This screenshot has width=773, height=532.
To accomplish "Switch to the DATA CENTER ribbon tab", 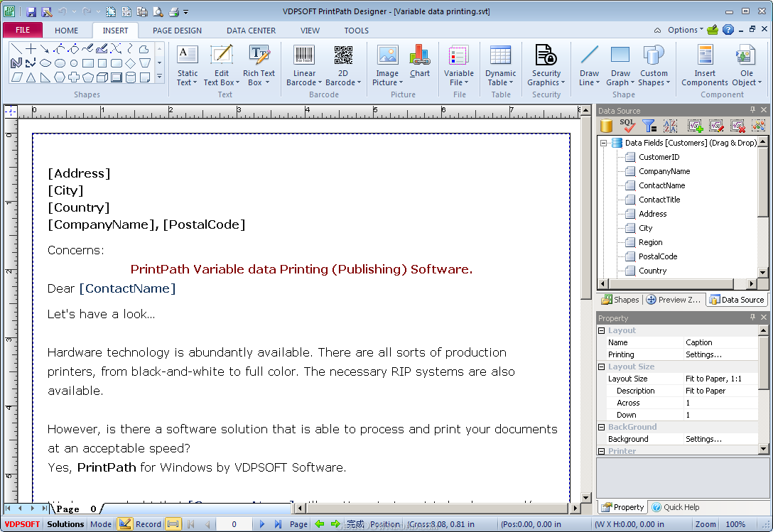I will point(251,31).
